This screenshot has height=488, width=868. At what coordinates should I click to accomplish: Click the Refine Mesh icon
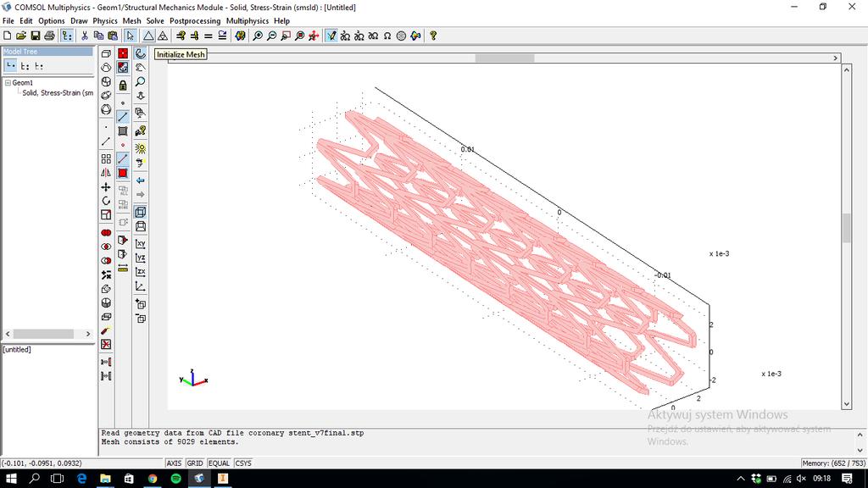click(163, 36)
